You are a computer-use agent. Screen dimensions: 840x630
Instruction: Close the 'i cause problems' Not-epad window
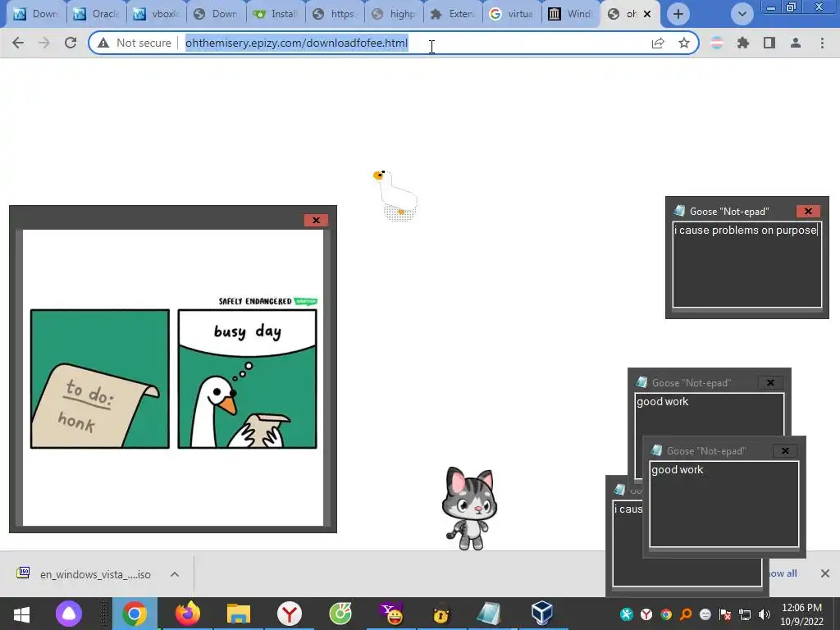click(808, 211)
